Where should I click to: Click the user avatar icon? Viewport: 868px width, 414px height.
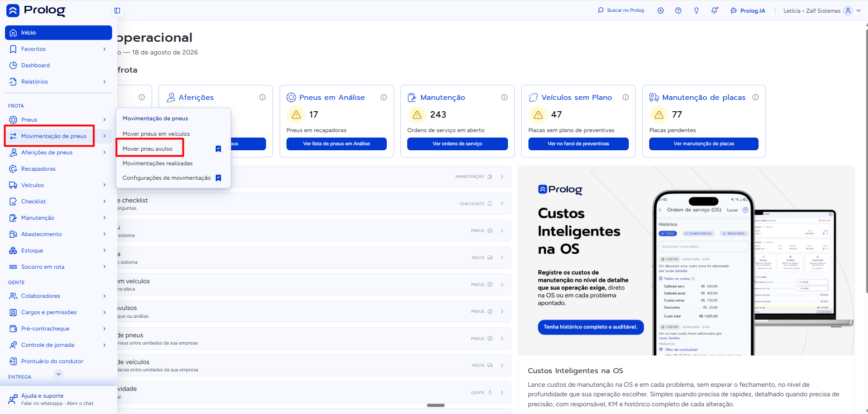click(x=848, y=10)
